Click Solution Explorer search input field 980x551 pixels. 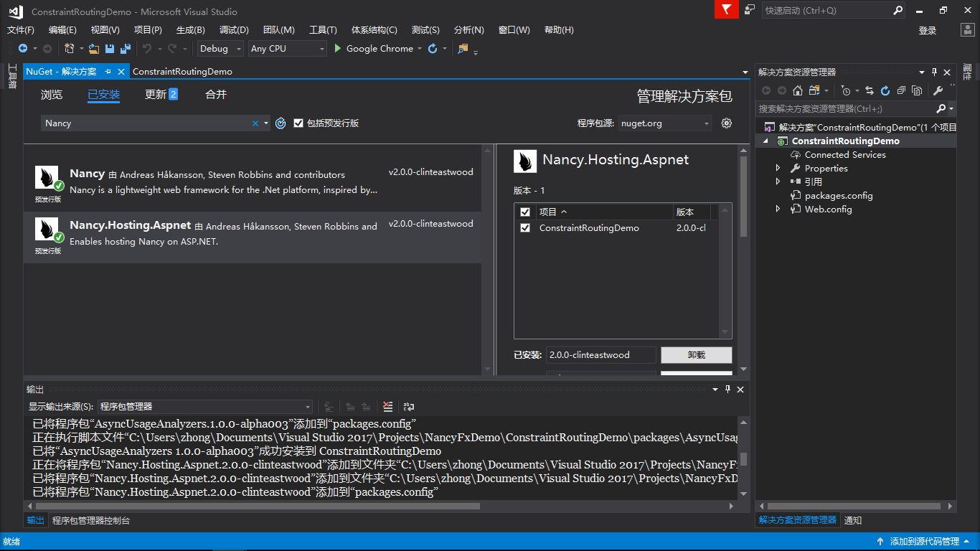click(x=844, y=109)
